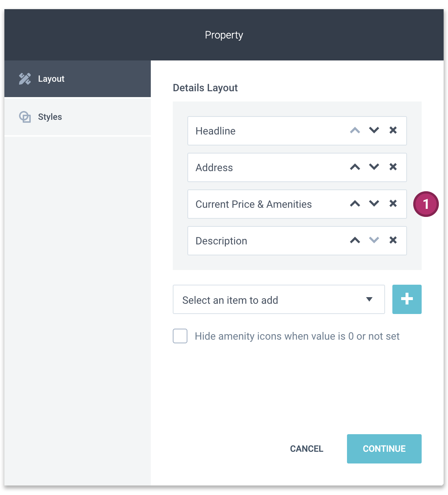Remove the Headline item
448x495 pixels.
(x=393, y=130)
